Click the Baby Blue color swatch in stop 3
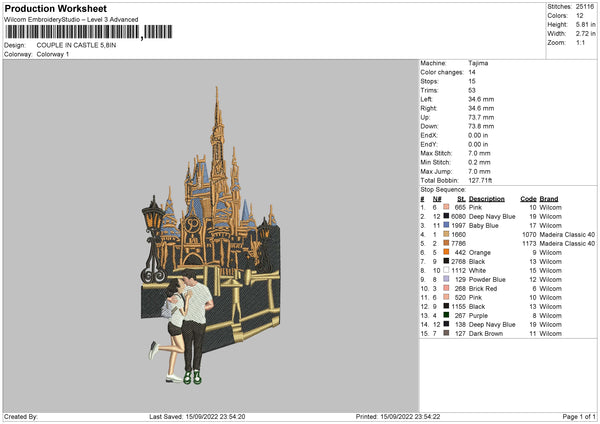The image size is (600, 424). click(x=448, y=225)
